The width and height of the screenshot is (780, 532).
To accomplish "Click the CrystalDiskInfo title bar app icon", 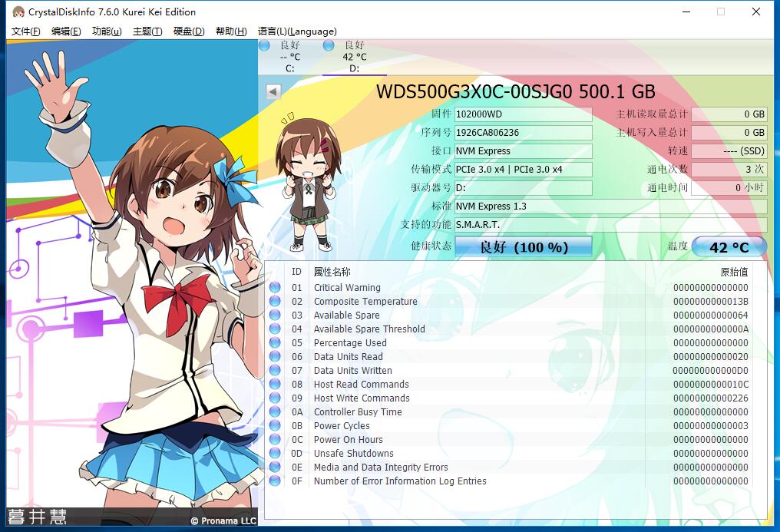I will pos(18,12).
